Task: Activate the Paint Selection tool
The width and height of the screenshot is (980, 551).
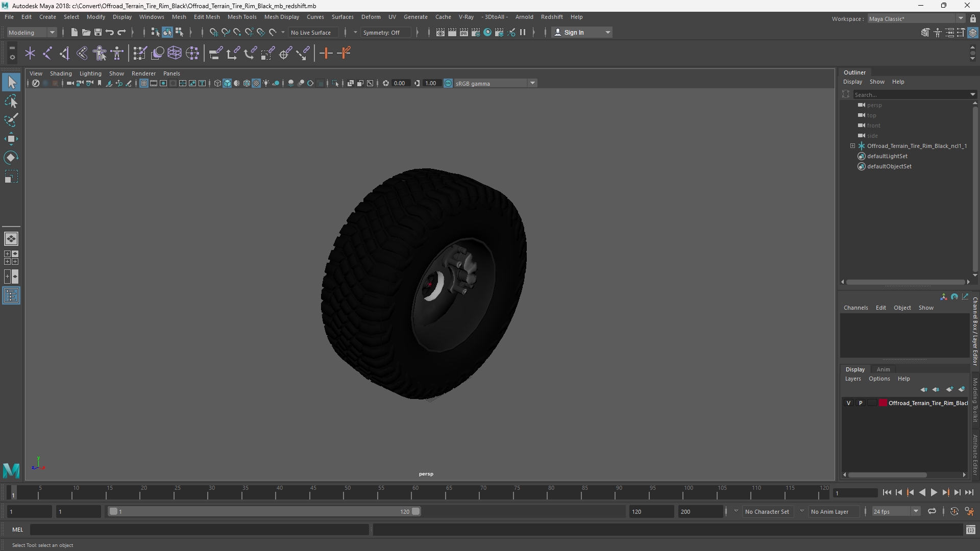Action: point(11,120)
